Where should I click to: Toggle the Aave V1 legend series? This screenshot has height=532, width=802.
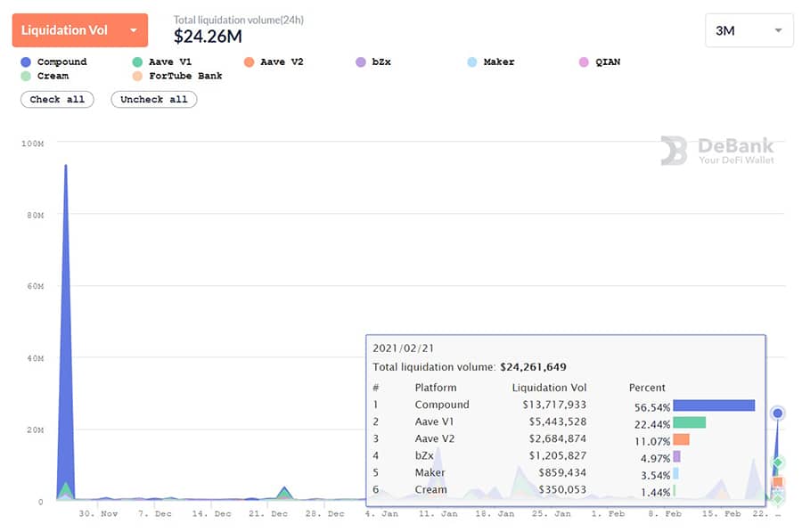click(161, 61)
